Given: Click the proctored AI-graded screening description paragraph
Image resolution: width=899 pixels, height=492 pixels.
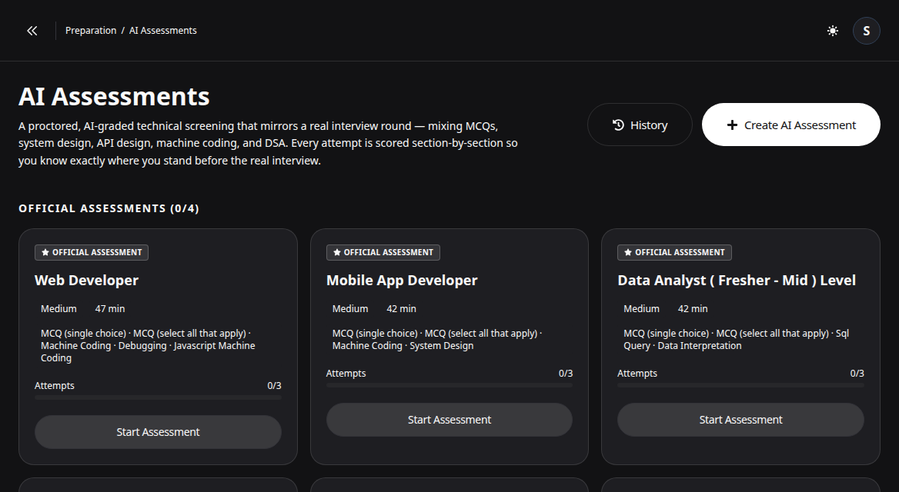Looking at the screenshot, I should (x=268, y=143).
